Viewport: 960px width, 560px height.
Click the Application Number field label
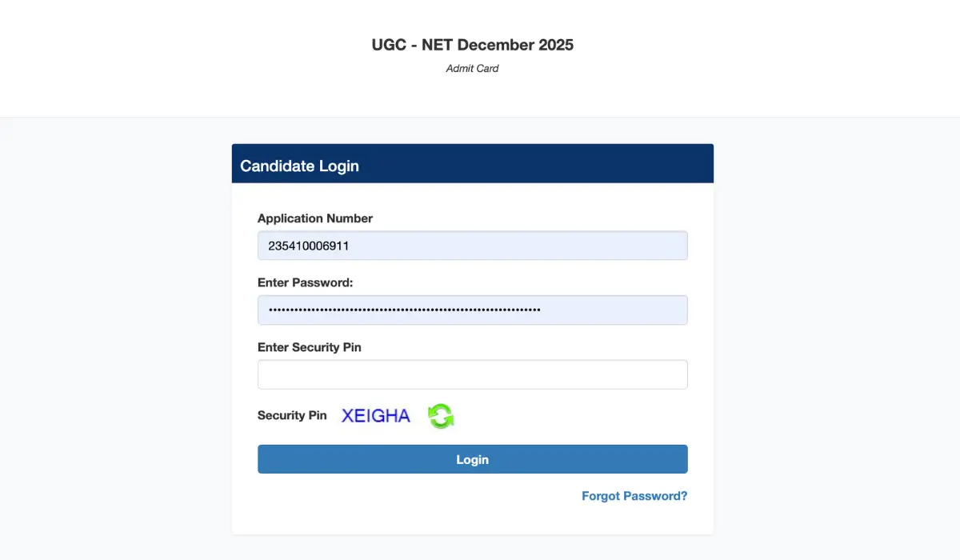click(x=314, y=218)
